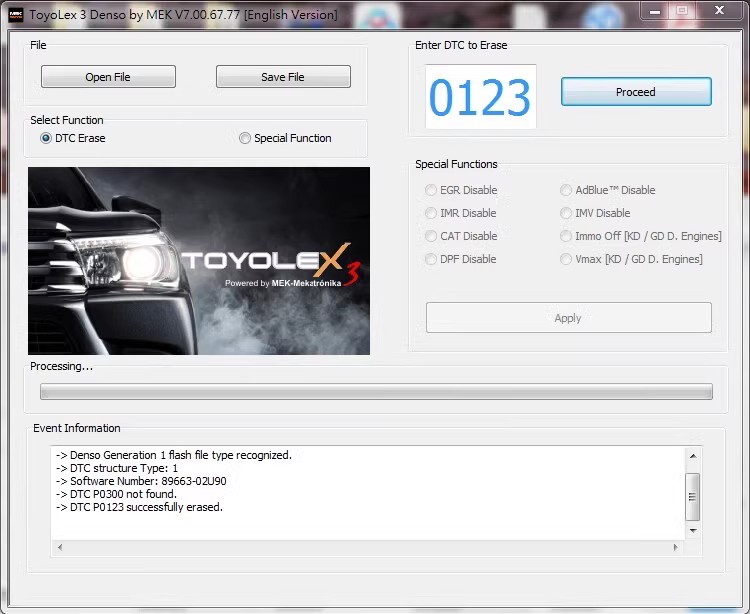Viewport: 750px width, 614px height.
Task: Click the event log scroll up arrow
Action: click(693, 456)
